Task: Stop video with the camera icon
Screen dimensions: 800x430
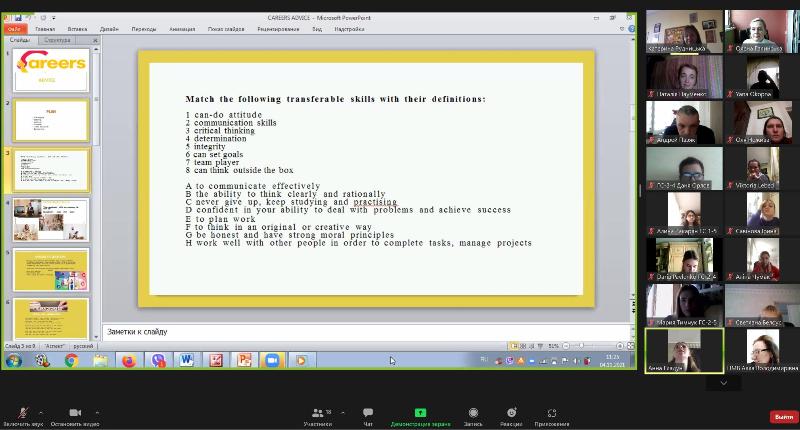Action: tap(75, 416)
